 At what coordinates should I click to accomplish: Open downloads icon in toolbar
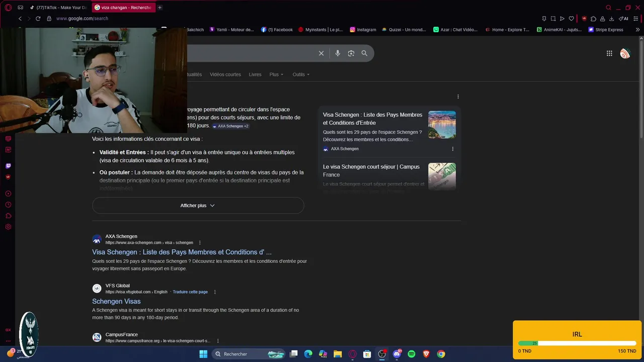tap(611, 19)
